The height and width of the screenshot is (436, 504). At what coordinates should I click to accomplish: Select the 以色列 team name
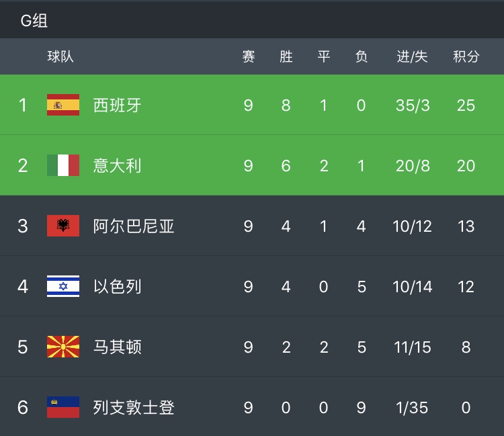[x=117, y=287]
